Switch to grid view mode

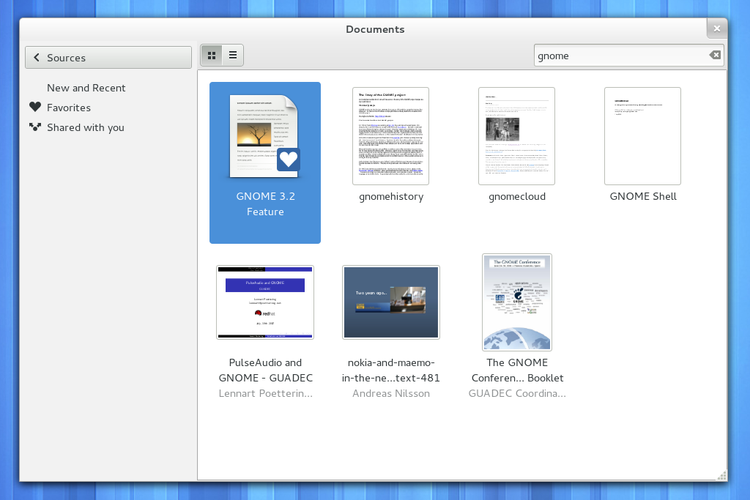(211, 56)
